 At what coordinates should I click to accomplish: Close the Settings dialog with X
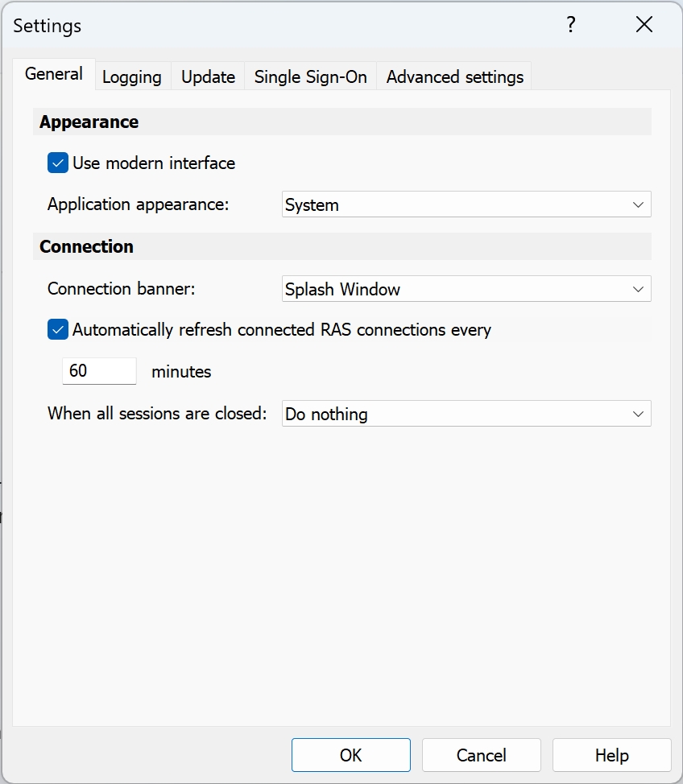[644, 25]
